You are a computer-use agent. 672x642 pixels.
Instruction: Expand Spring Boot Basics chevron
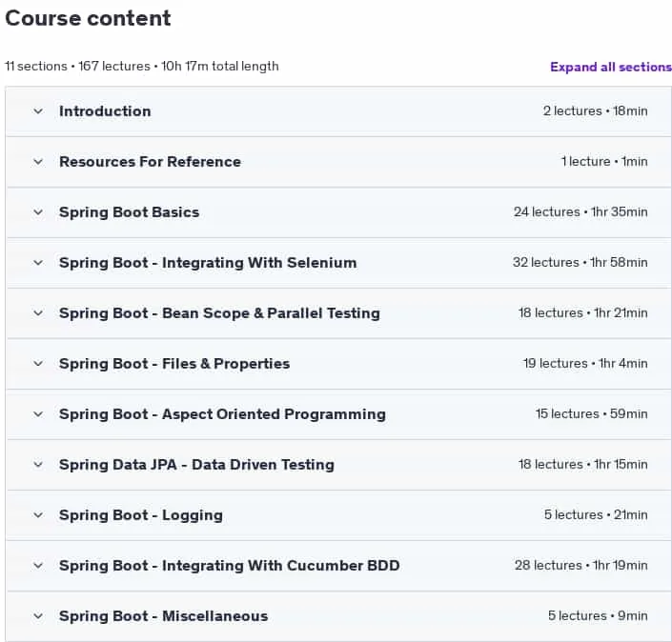(38, 212)
